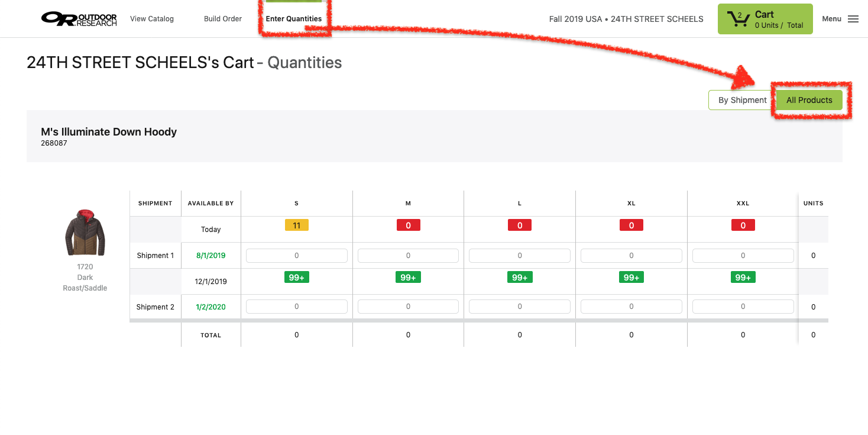Switch to By Shipment view
The width and height of the screenshot is (868, 435).
(742, 100)
